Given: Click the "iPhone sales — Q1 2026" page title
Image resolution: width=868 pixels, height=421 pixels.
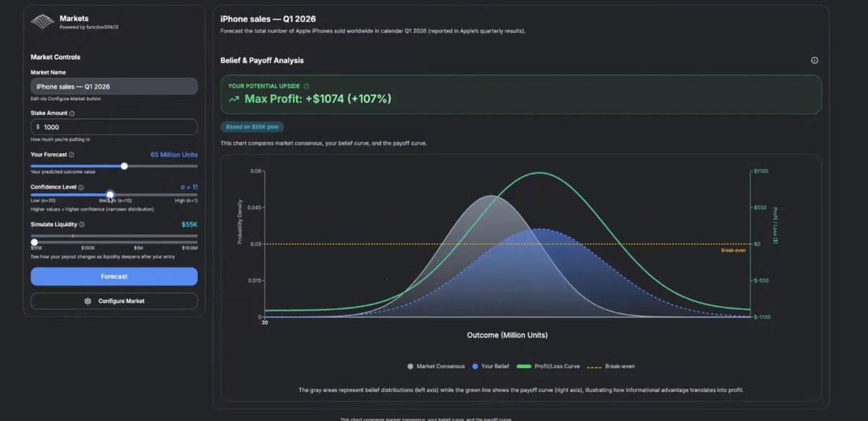Looking at the screenshot, I should click(268, 18).
